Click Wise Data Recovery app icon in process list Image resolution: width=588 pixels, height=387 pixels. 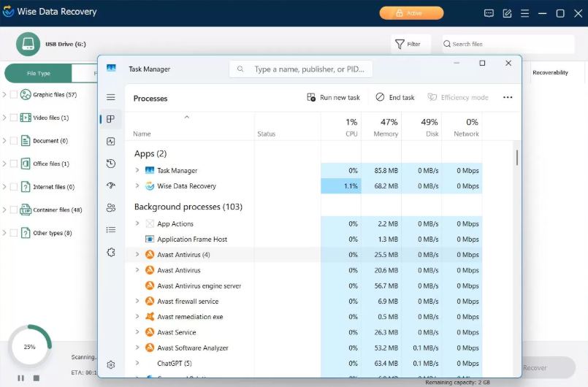pyautogui.click(x=150, y=186)
